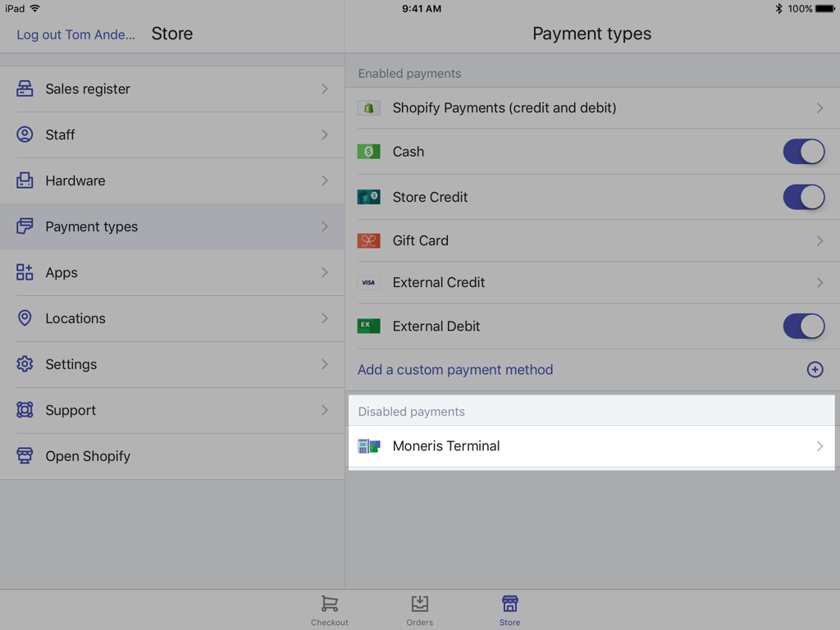This screenshot has width=840, height=630.
Task: Open Gift Card details via chevron
Action: tap(819, 240)
